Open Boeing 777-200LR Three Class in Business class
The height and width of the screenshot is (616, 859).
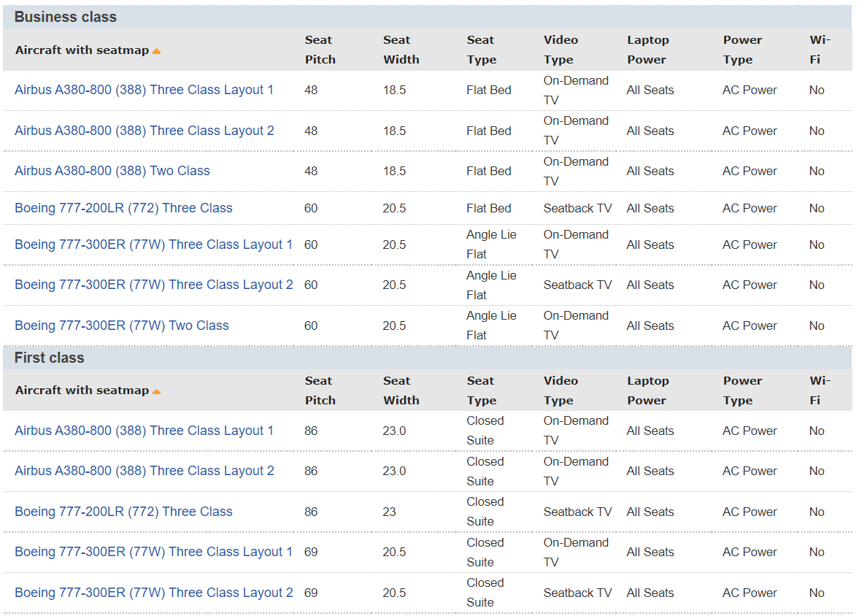tap(123, 208)
